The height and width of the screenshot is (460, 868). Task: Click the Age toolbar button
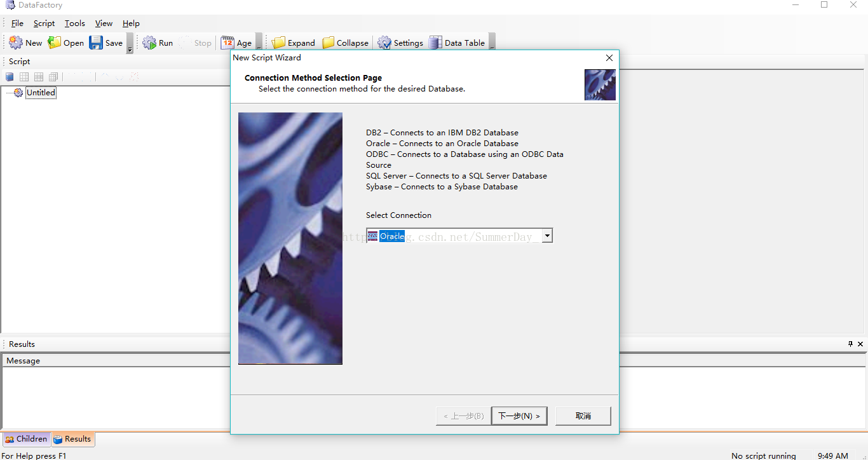[x=236, y=43]
